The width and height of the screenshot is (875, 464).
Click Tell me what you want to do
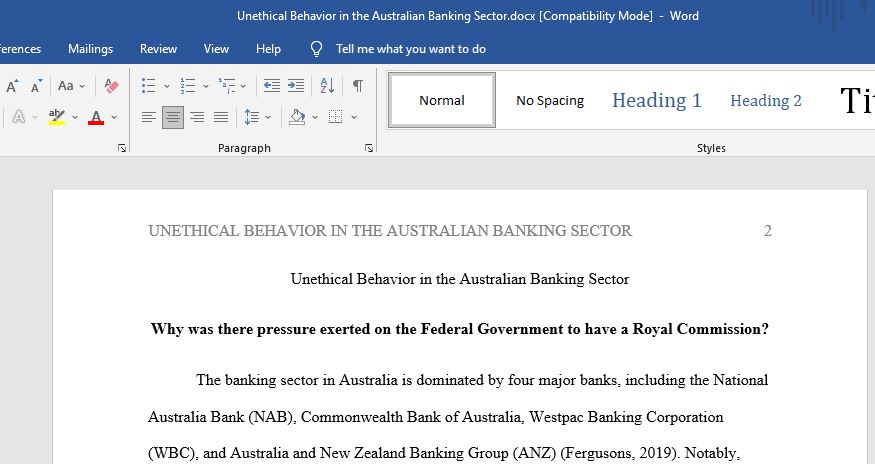tap(411, 49)
